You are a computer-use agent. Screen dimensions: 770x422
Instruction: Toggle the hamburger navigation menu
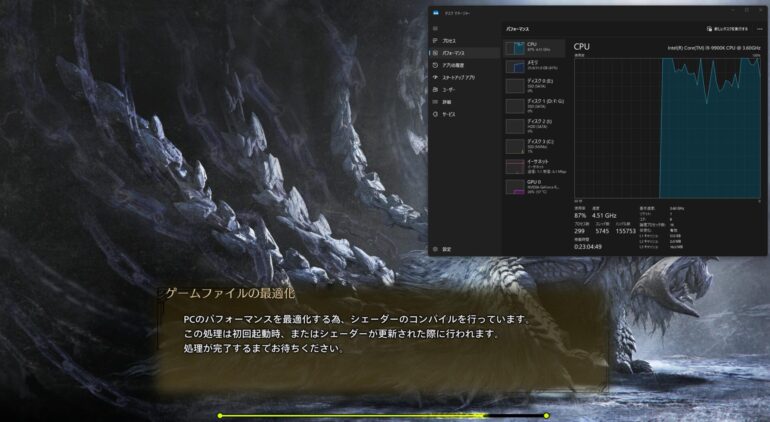click(x=435, y=28)
